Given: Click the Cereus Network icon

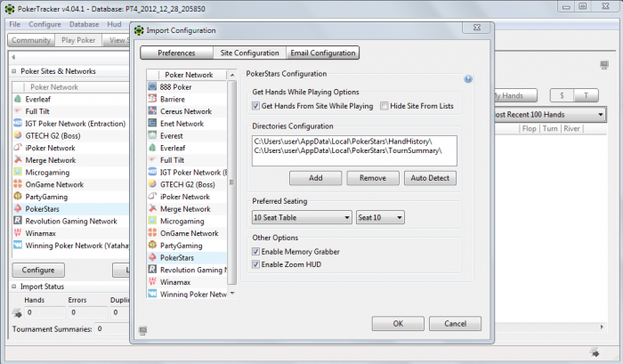Looking at the screenshot, I should point(152,111).
